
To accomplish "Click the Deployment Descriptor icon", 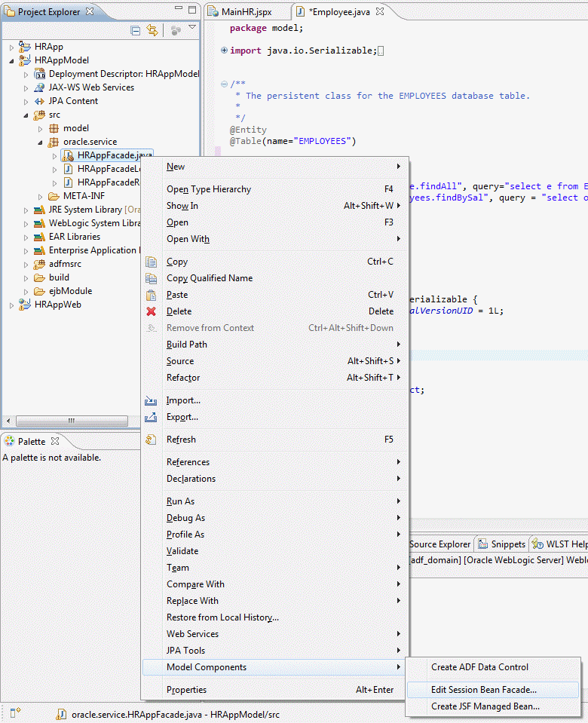I will 39,74.
